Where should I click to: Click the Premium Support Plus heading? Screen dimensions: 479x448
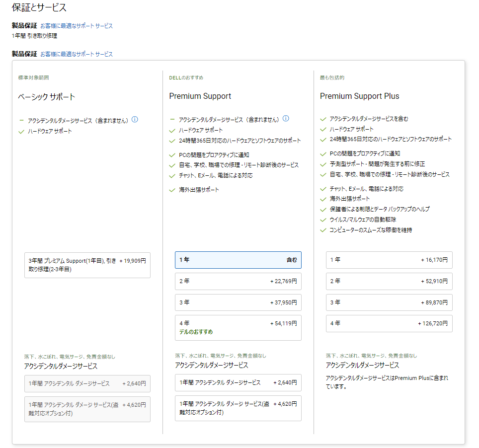(x=359, y=96)
